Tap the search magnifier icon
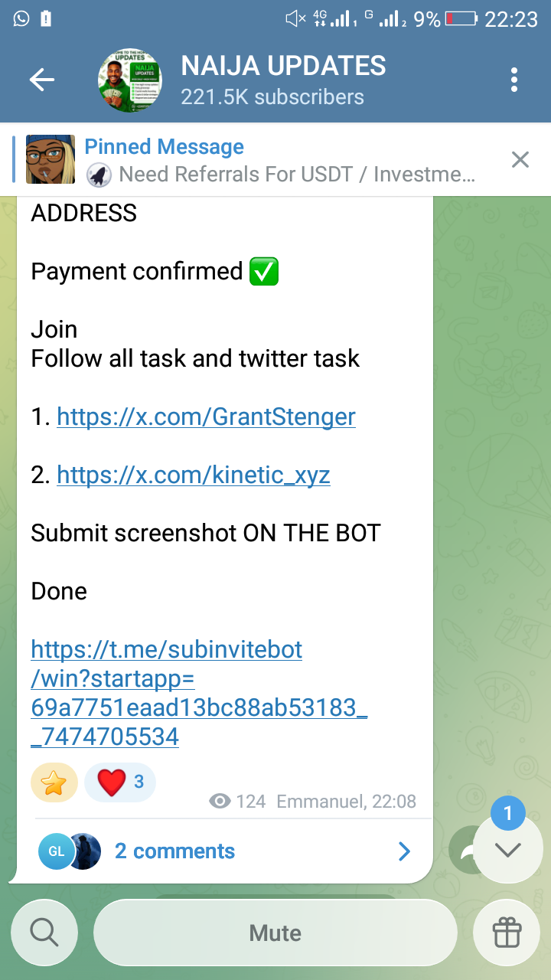Screen dimensions: 551x980 click(x=44, y=933)
